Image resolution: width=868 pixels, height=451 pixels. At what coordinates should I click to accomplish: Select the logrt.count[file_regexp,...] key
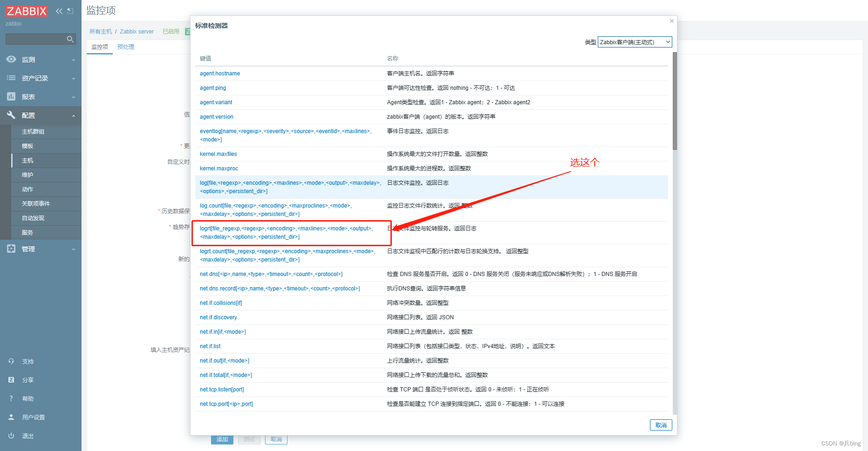[x=287, y=256]
